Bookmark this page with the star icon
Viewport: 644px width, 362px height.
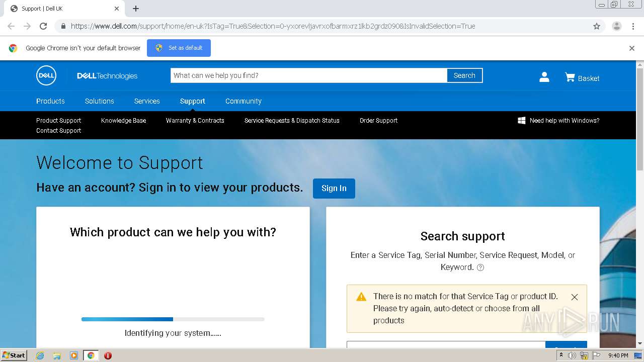click(597, 26)
